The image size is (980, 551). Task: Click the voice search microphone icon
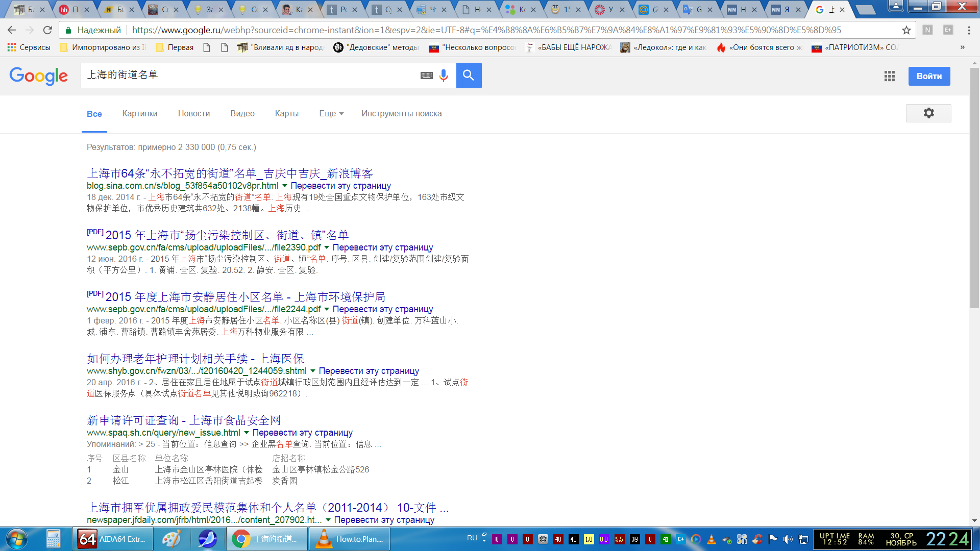click(x=443, y=76)
